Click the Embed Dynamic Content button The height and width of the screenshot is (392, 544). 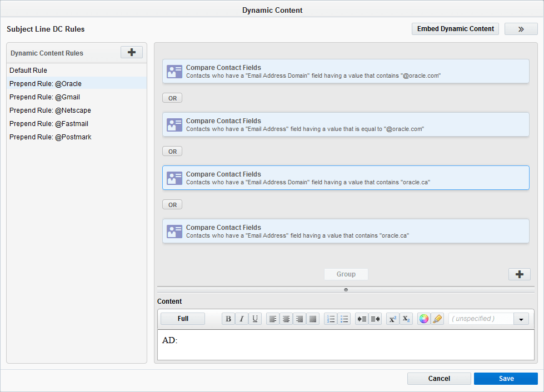point(455,28)
